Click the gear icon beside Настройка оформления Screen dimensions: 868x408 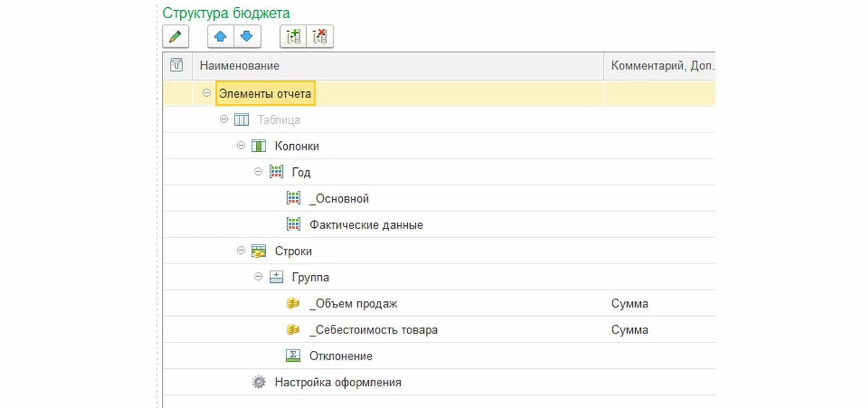[259, 382]
